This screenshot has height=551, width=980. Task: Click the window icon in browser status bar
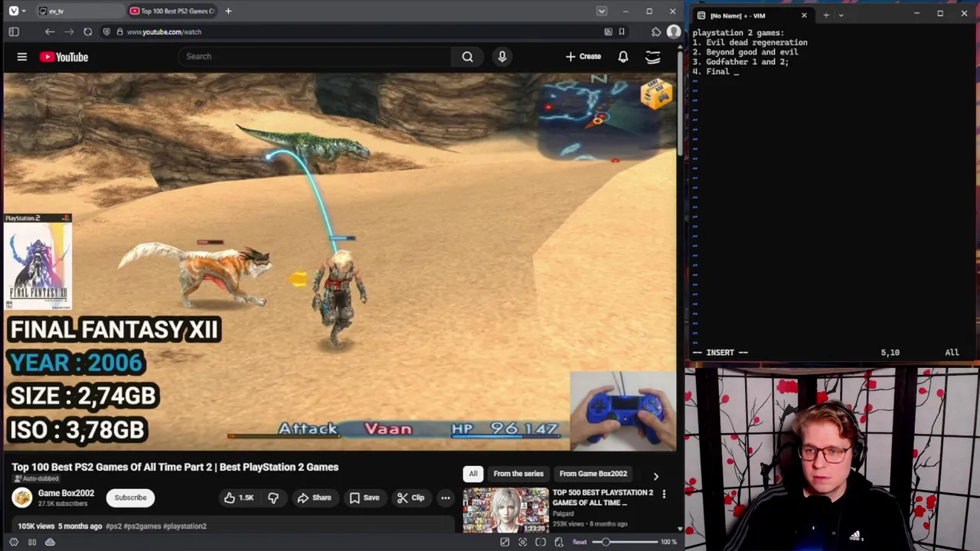505,542
